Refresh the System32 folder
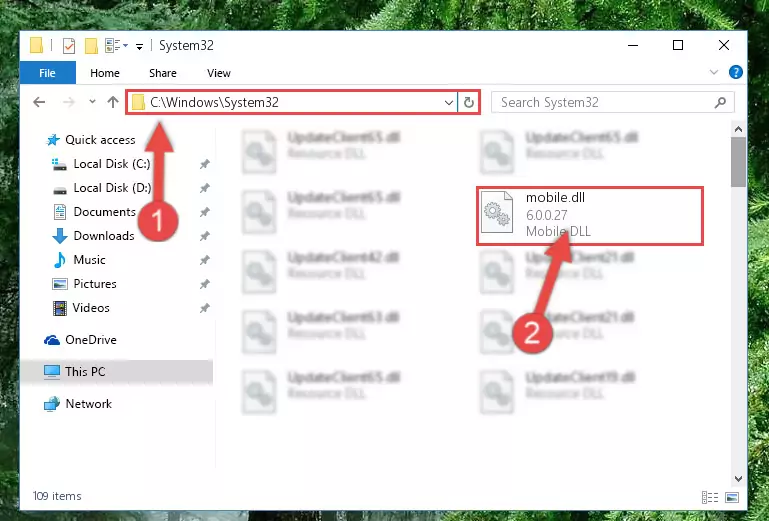The image size is (769, 521). pos(468,102)
